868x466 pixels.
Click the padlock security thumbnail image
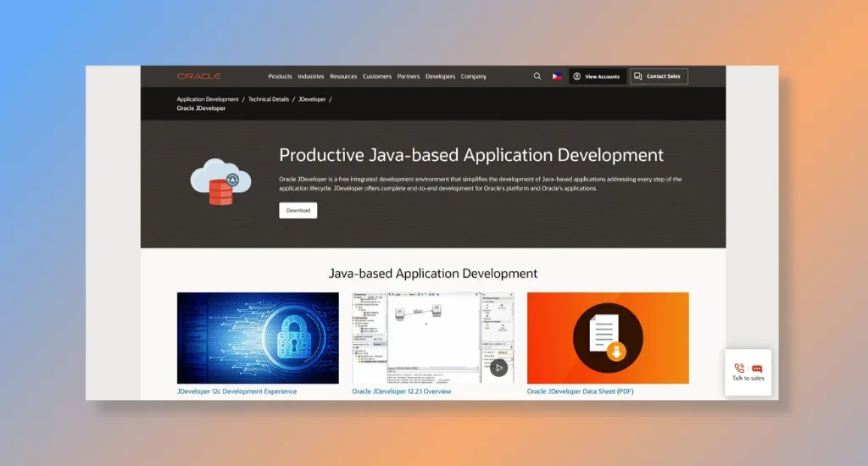point(258,338)
